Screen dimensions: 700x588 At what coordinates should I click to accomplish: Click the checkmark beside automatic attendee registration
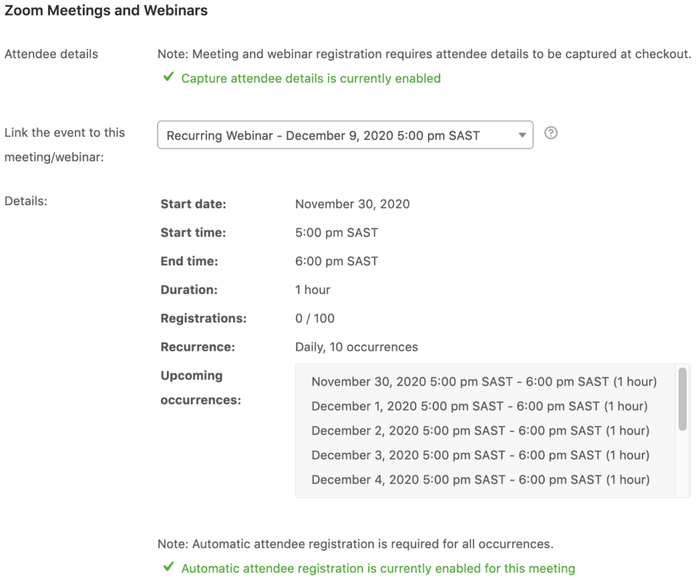(x=167, y=568)
